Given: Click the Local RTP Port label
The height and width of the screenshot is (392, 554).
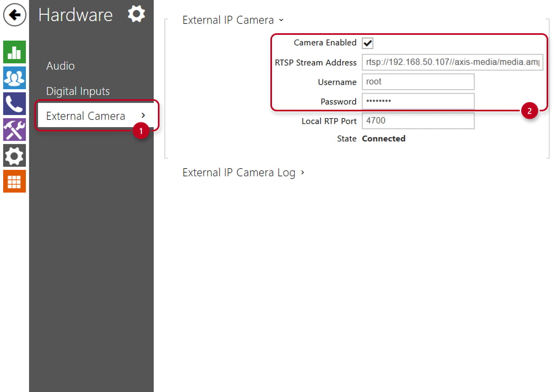Looking at the screenshot, I should tap(330, 121).
